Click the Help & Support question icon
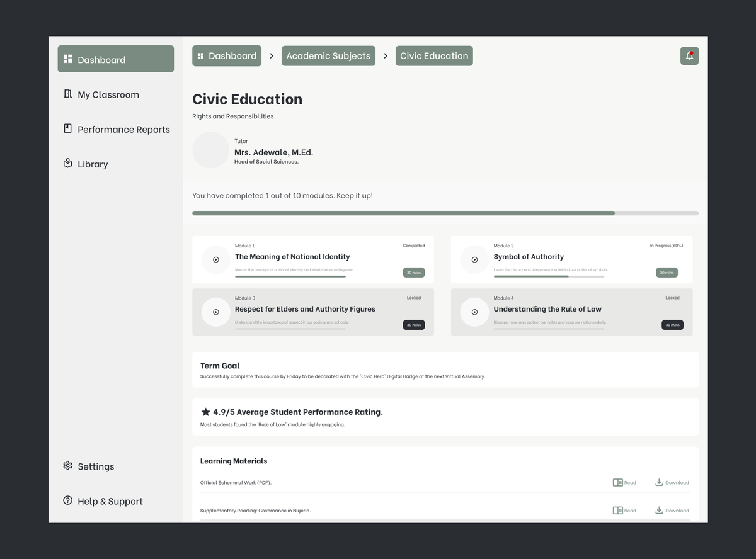The width and height of the screenshot is (756, 559). pos(67,500)
